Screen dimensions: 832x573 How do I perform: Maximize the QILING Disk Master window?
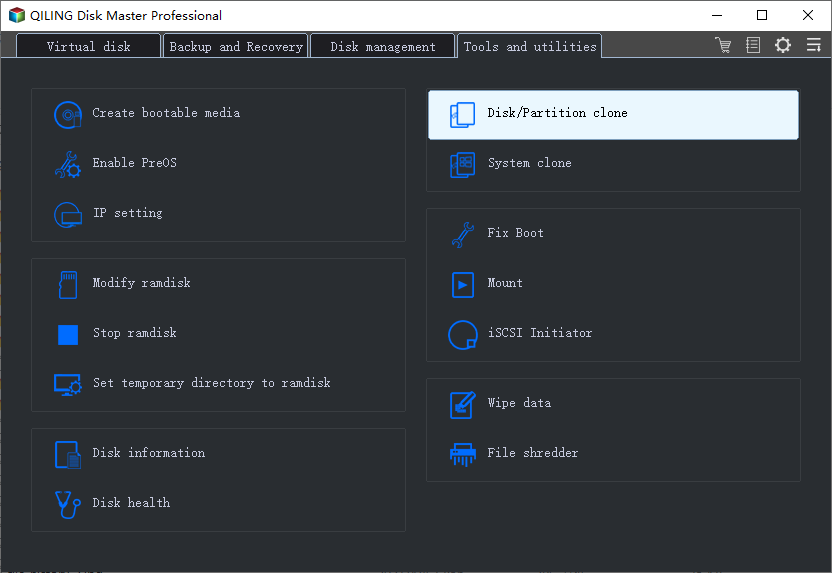pyautogui.click(x=762, y=15)
